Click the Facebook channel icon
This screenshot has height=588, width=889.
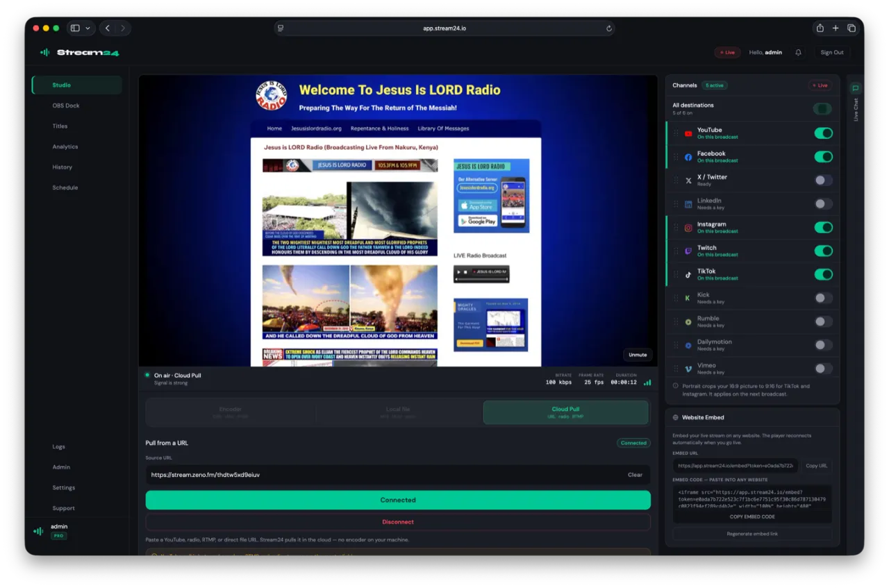coord(688,157)
